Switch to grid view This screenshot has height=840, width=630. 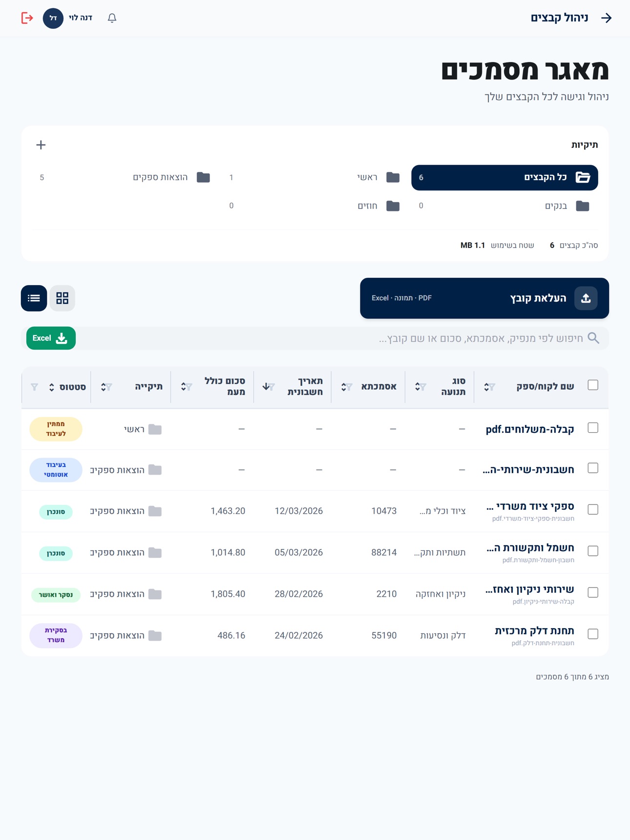(x=62, y=298)
